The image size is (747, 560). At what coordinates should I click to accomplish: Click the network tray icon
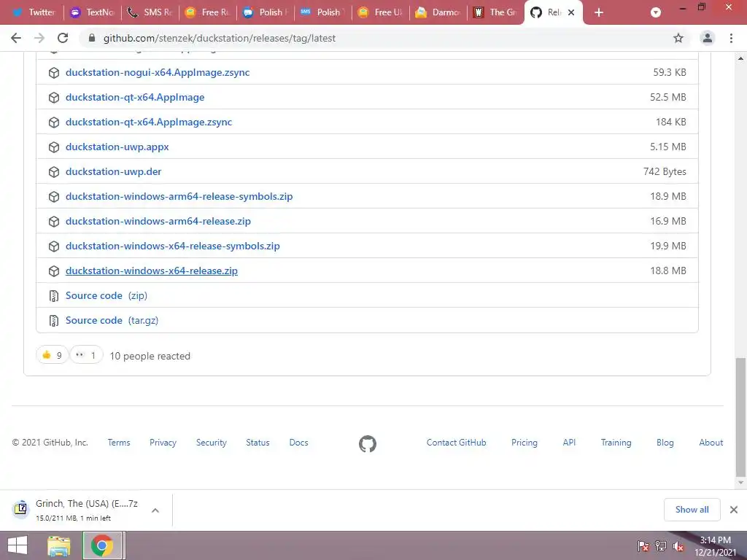click(661, 546)
